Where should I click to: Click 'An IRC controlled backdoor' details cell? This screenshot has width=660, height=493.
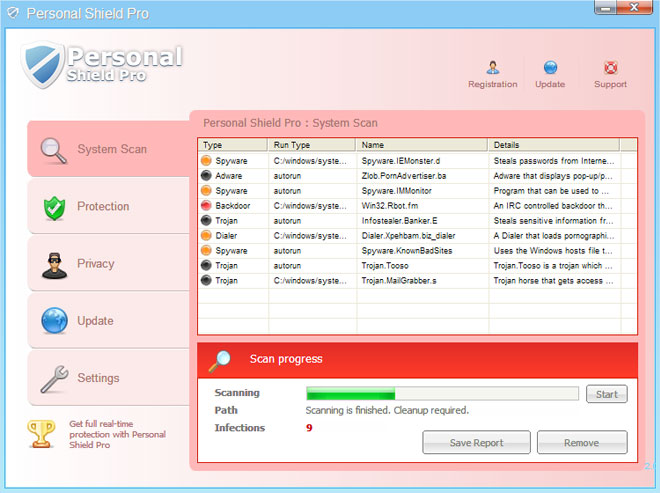click(553, 205)
